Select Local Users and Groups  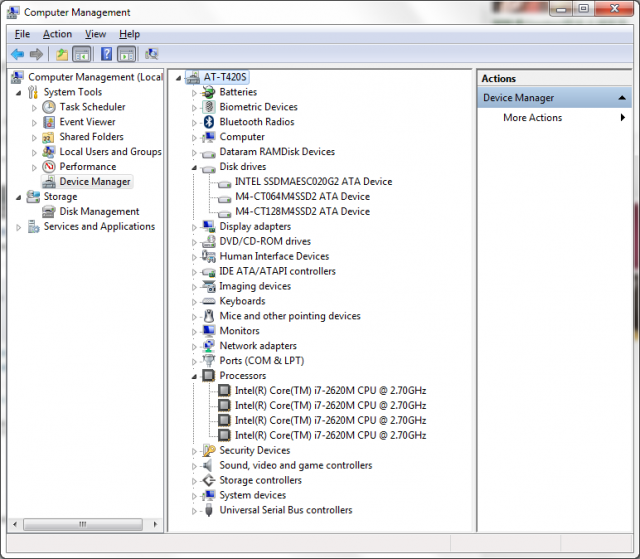pos(110,152)
